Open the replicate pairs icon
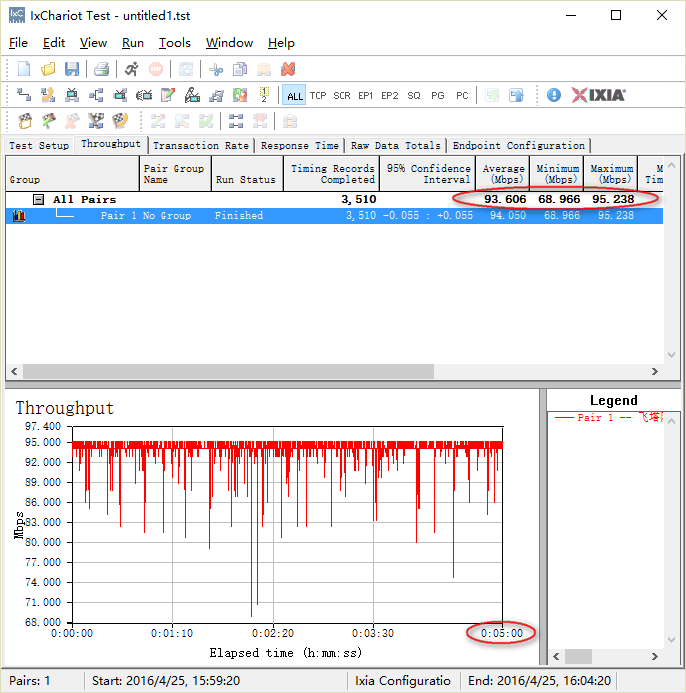 tap(216, 95)
